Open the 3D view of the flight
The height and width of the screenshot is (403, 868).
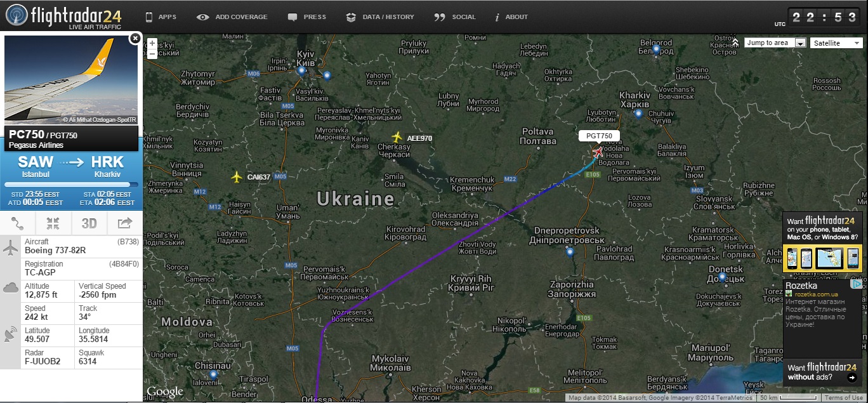click(89, 223)
